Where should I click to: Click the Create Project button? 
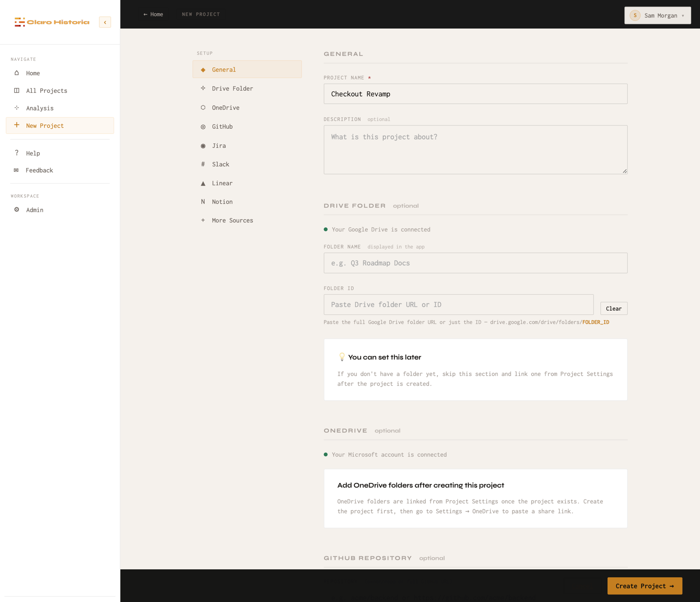(645, 586)
